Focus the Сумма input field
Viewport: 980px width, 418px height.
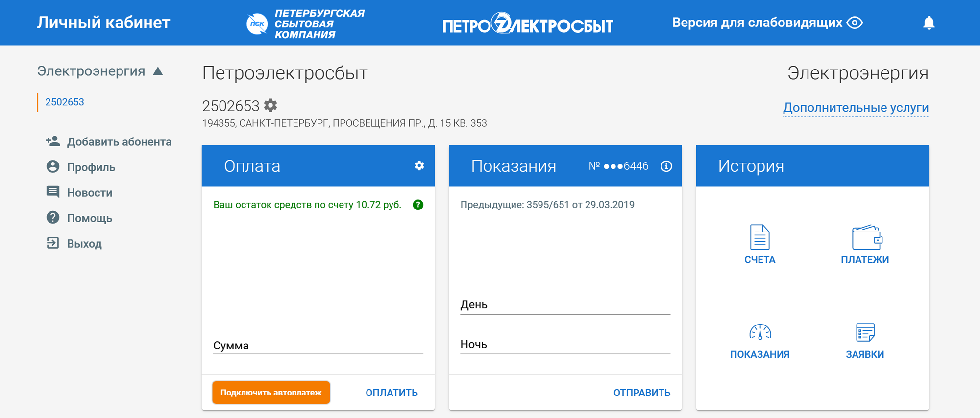point(318,346)
